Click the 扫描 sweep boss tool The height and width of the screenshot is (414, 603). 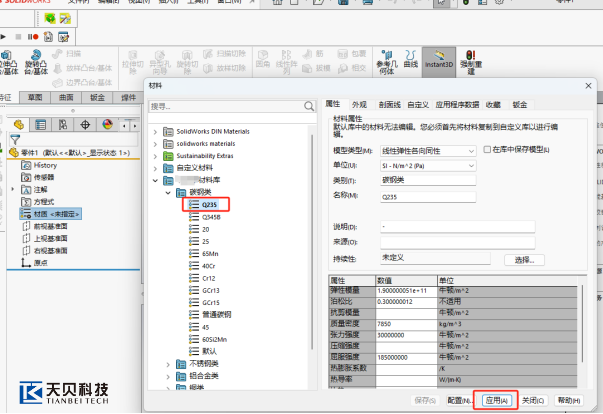tap(67, 53)
